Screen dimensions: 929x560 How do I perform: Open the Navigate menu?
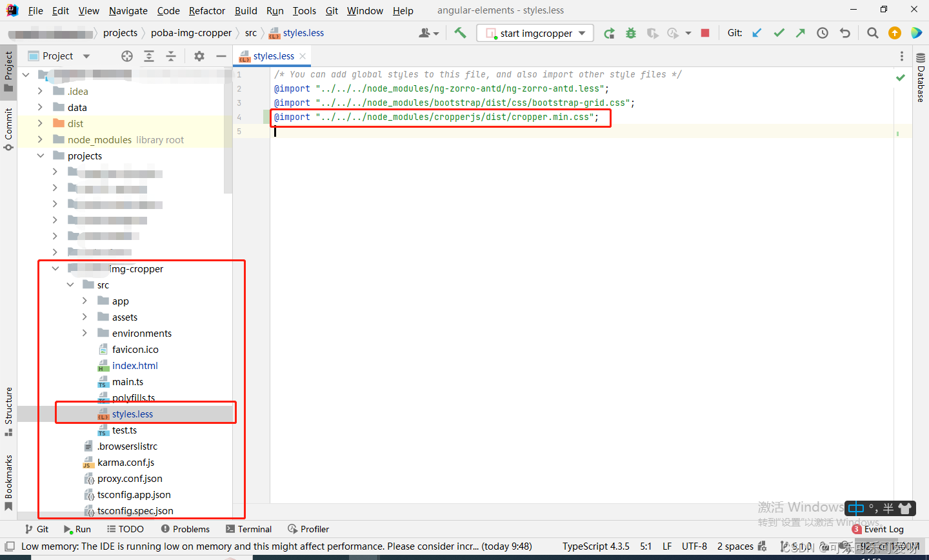(128, 10)
